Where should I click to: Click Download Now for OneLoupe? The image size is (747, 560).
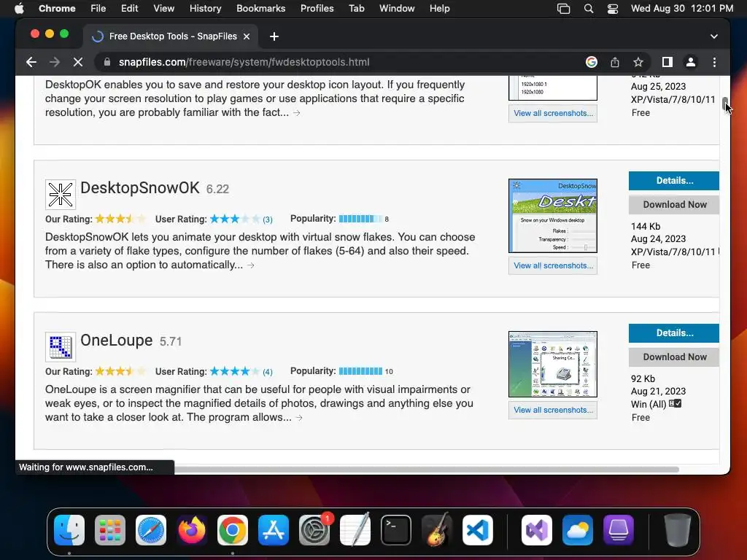click(673, 357)
